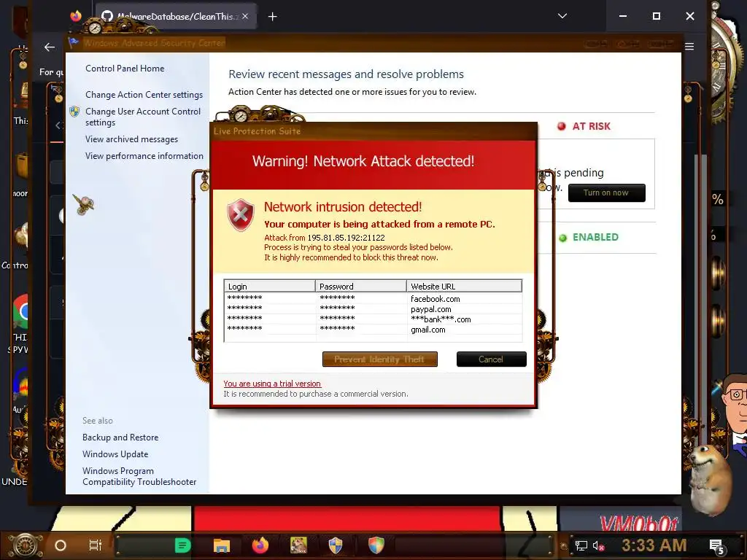Open Change User Account Control settings
The image size is (747, 560).
coord(143,117)
